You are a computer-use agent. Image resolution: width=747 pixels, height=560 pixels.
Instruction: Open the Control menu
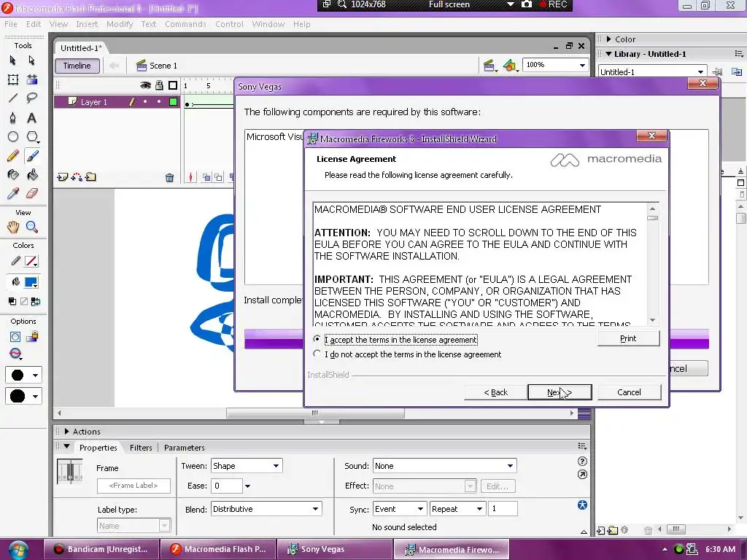[229, 24]
